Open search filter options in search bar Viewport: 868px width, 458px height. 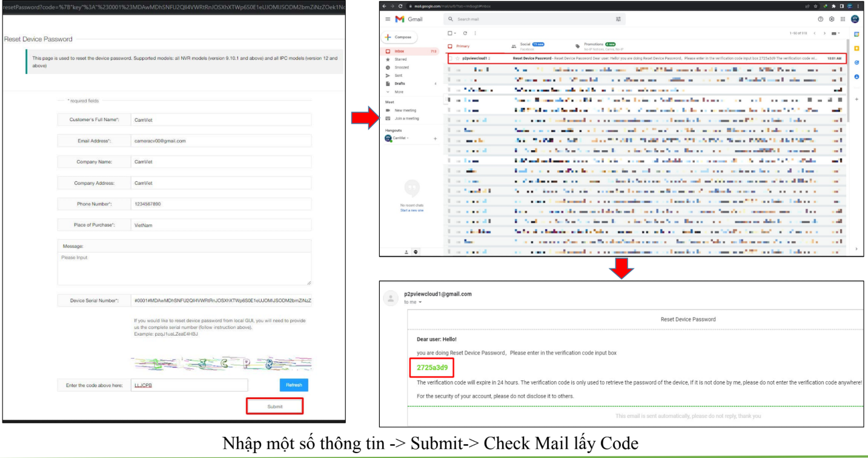pyautogui.click(x=618, y=19)
